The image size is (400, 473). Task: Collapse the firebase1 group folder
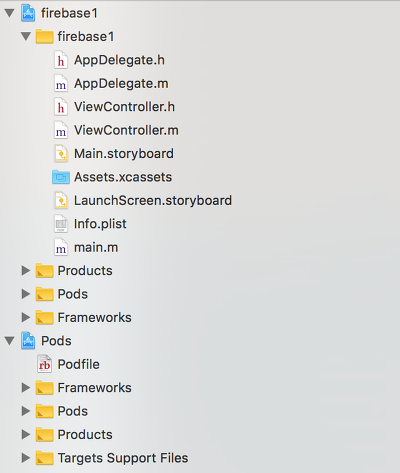(26, 36)
